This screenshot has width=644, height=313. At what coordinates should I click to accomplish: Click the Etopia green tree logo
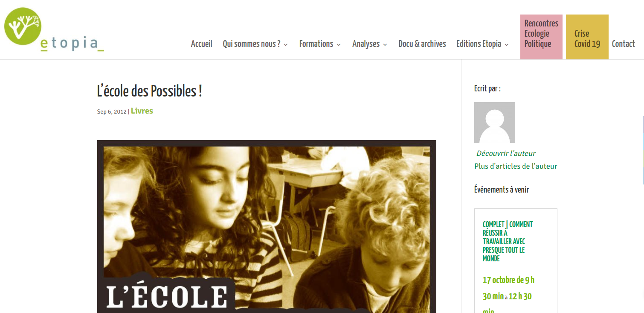click(x=23, y=26)
